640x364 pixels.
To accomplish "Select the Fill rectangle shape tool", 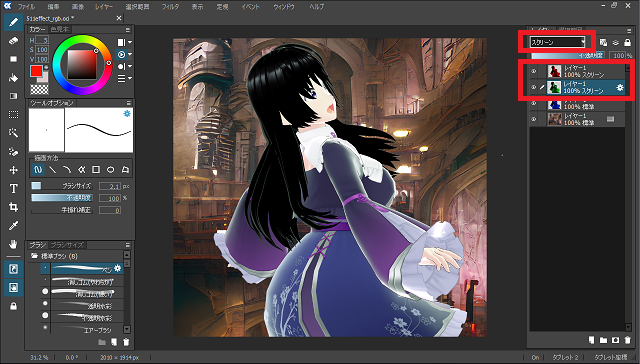I will tap(13, 59).
